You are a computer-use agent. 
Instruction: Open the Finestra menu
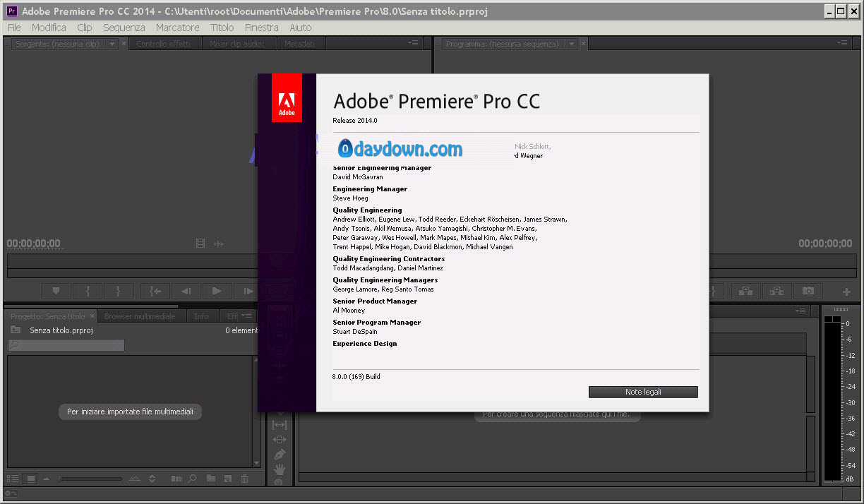pos(262,28)
